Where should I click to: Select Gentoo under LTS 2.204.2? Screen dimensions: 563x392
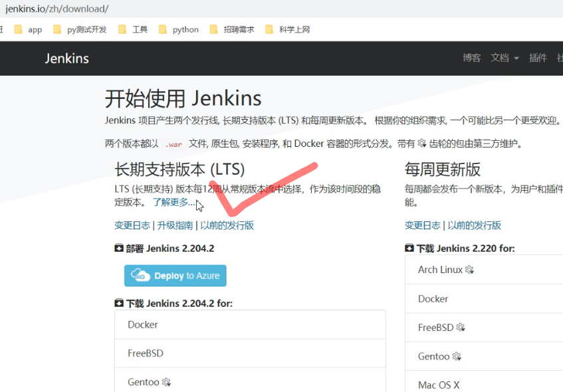coord(250,381)
